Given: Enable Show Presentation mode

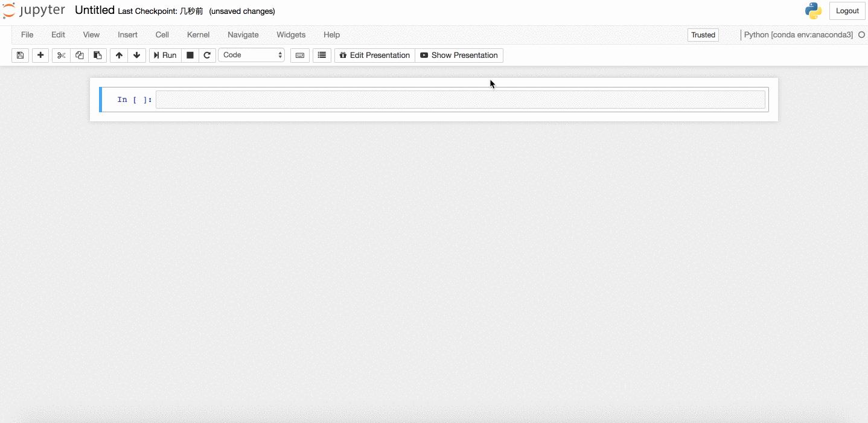Looking at the screenshot, I should (459, 55).
